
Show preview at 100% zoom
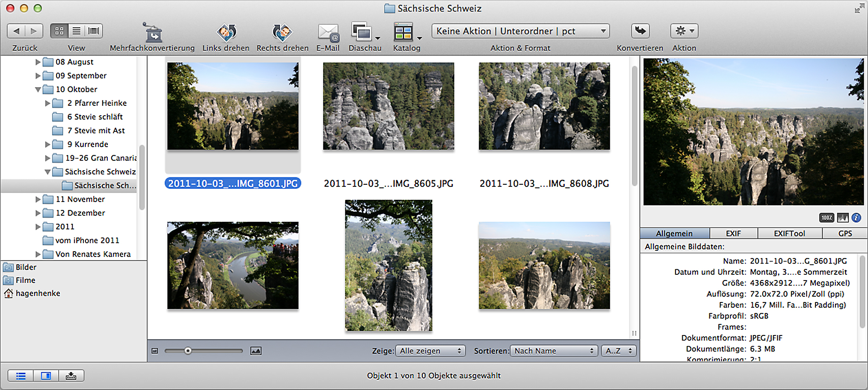click(x=827, y=218)
